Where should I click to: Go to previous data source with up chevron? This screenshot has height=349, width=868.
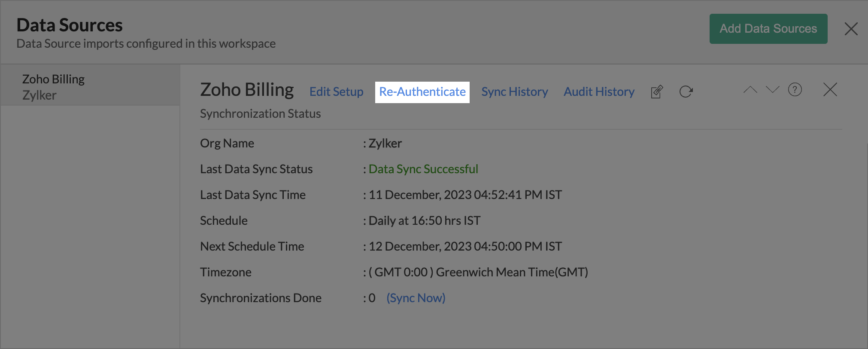pos(750,90)
